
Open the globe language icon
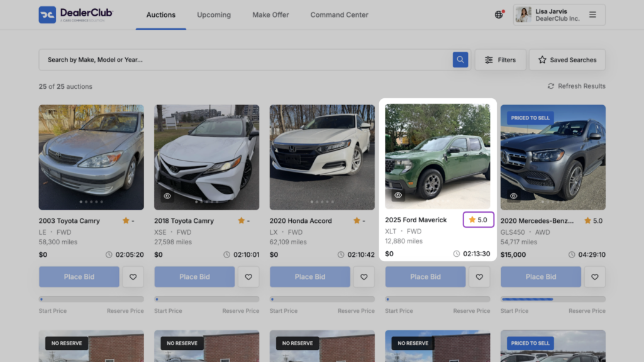[x=499, y=15]
